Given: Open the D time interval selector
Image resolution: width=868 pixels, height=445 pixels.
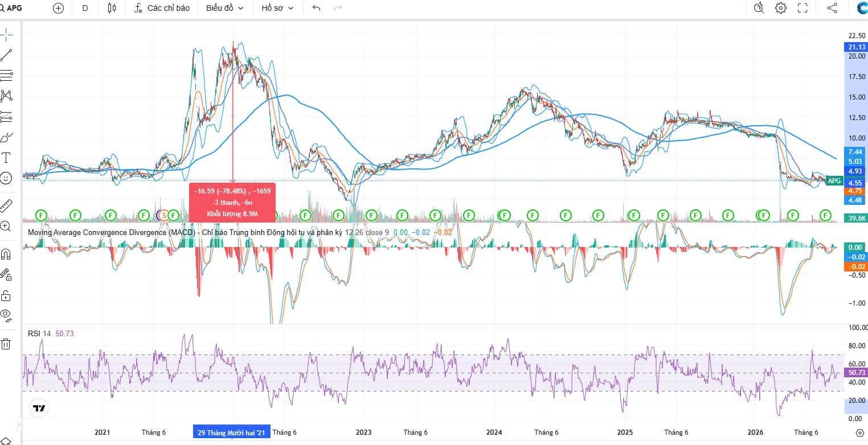Looking at the screenshot, I should (85, 8).
